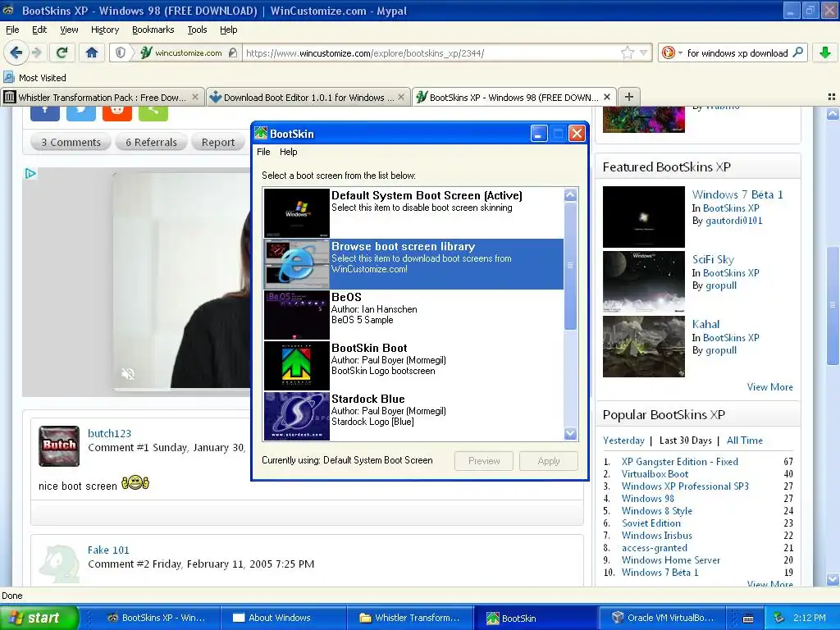The image size is (840, 630).
Task: Click the browser page scroll down arrow
Action: (833, 579)
